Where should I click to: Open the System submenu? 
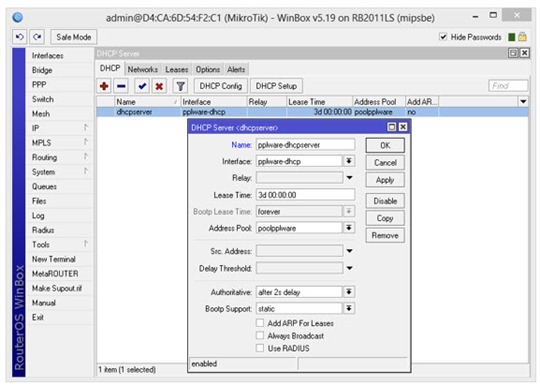59,172
